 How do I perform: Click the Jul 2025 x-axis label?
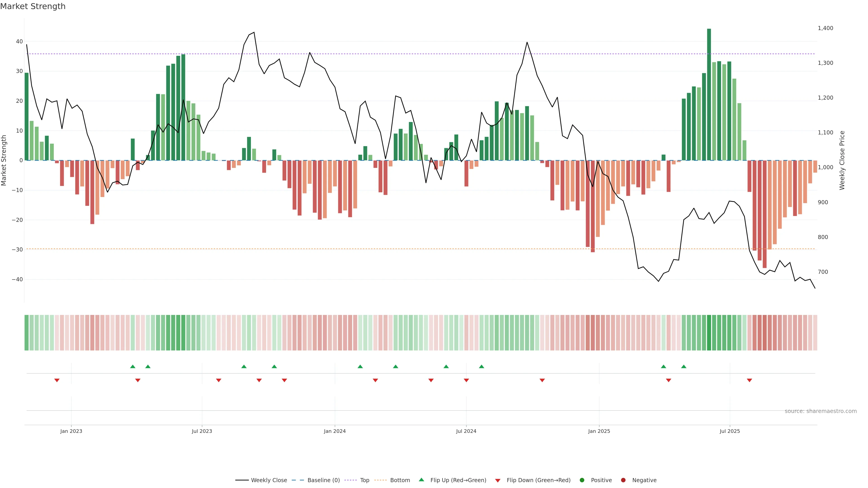[x=729, y=431]
